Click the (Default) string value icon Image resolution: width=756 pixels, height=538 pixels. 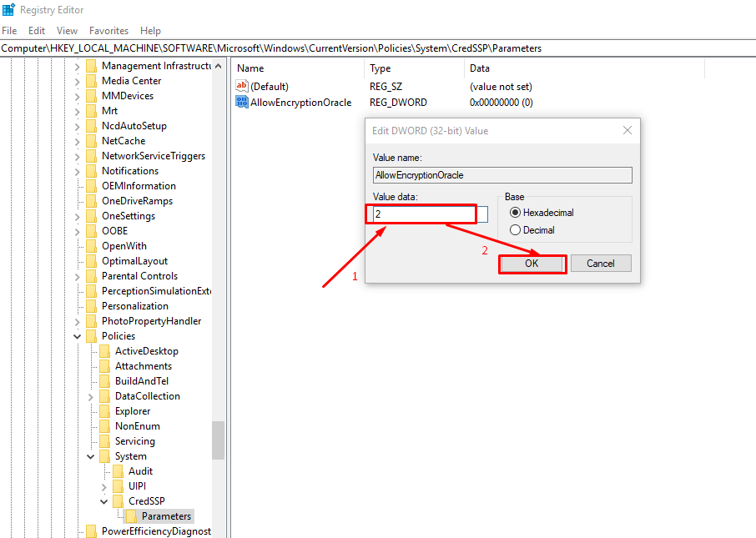tap(243, 86)
